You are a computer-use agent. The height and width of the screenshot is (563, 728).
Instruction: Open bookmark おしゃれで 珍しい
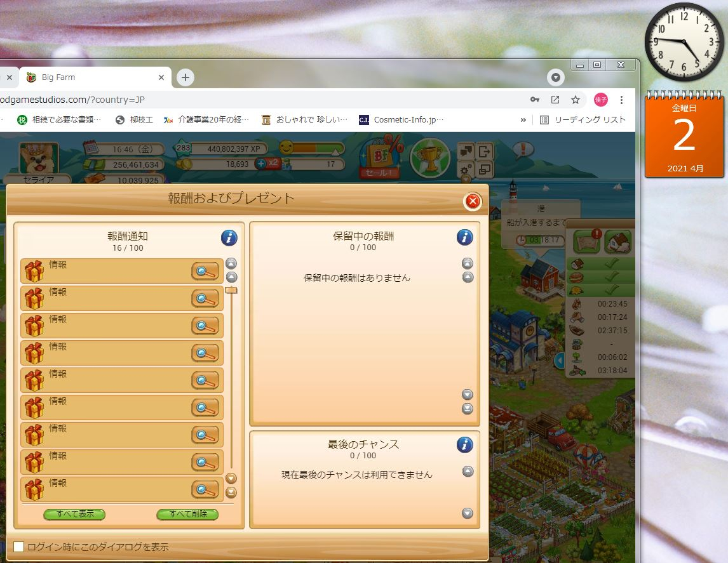pos(304,120)
